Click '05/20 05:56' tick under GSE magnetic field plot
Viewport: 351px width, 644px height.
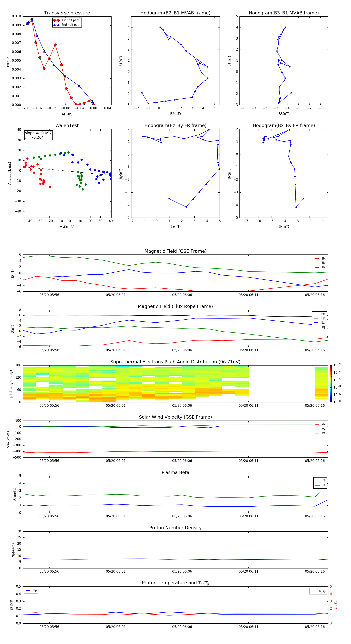pos(49,295)
